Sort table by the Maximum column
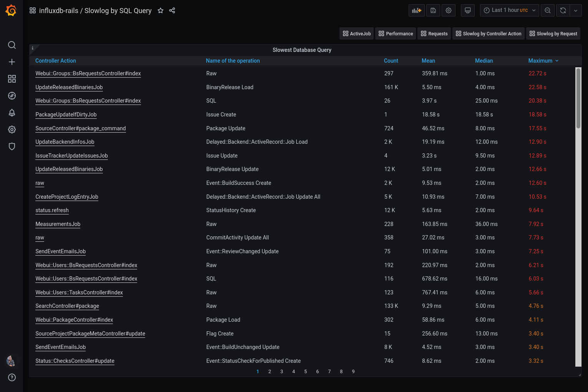 [540, 61]
